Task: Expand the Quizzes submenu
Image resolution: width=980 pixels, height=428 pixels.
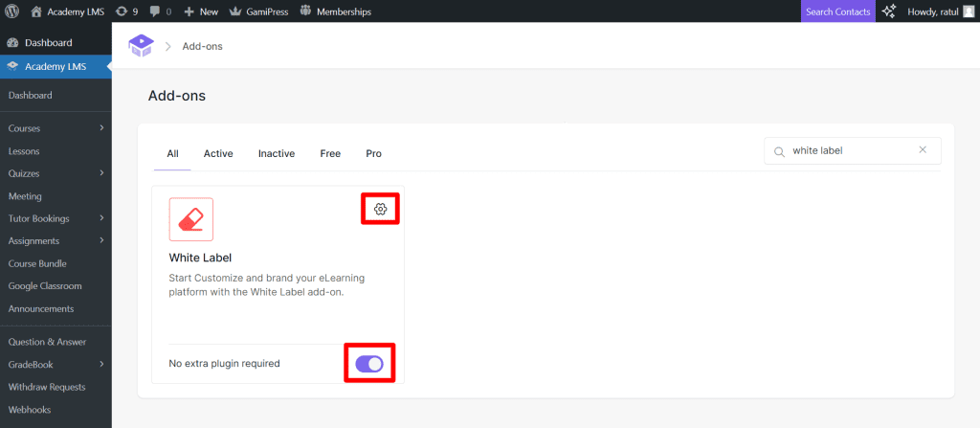Action: 100,173
